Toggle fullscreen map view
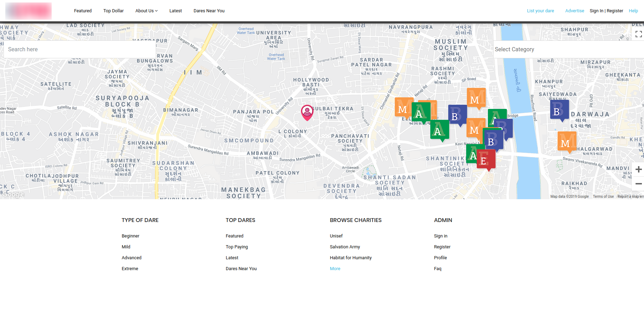This screenshot has height=313, width=644. click(x=638, y=34)
